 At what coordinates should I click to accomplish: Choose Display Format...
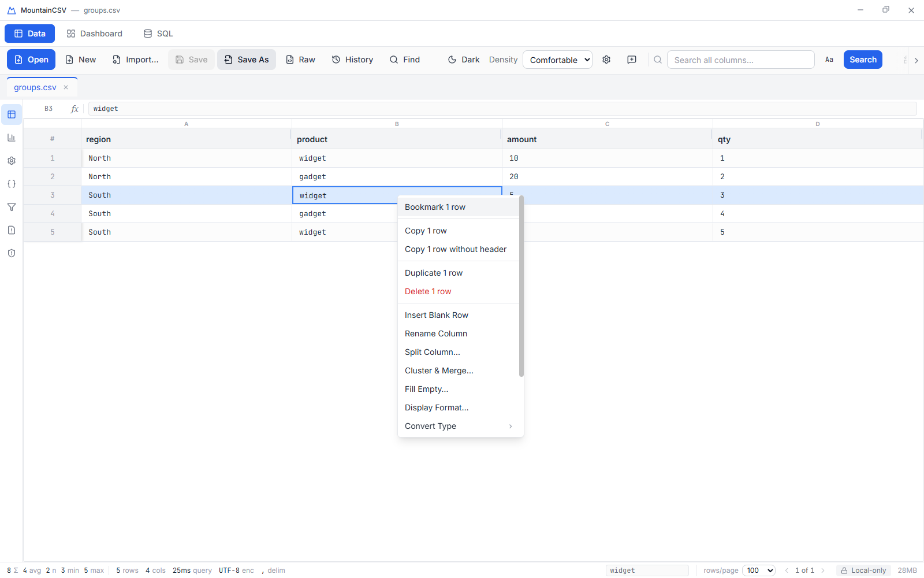459,407
